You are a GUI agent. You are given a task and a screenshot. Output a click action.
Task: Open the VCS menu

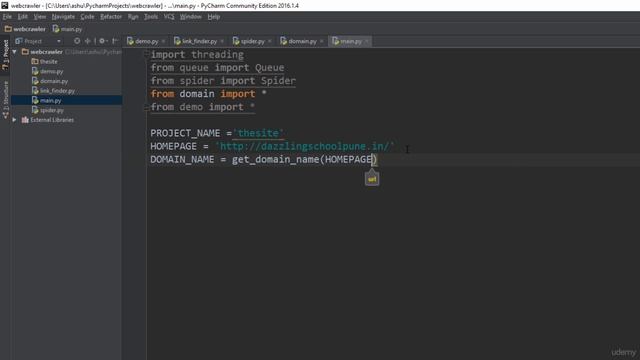pos(169,17)
